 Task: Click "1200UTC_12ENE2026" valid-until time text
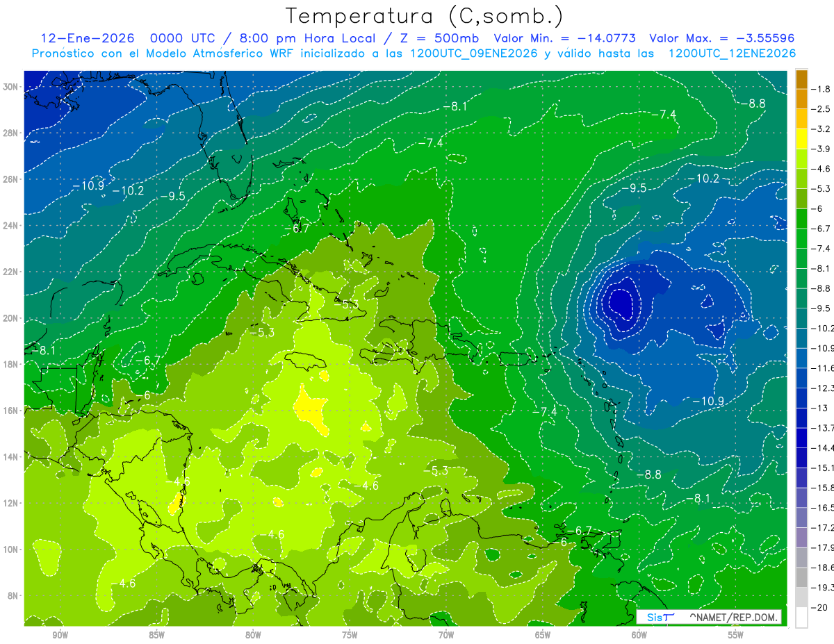[731, 53]
